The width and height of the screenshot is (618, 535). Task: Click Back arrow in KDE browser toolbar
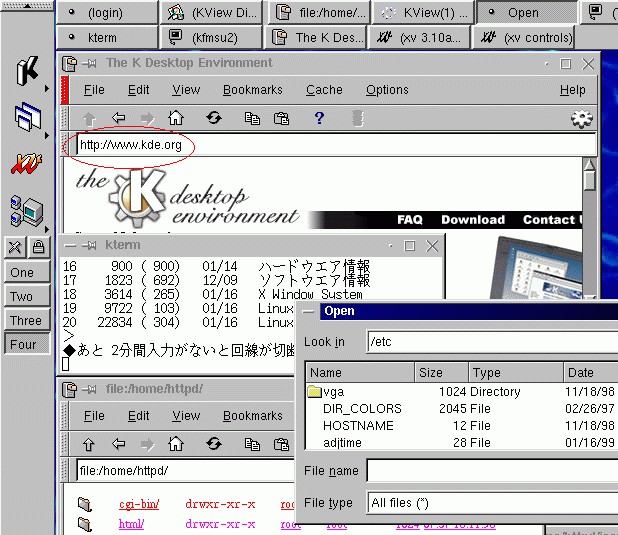118,117
